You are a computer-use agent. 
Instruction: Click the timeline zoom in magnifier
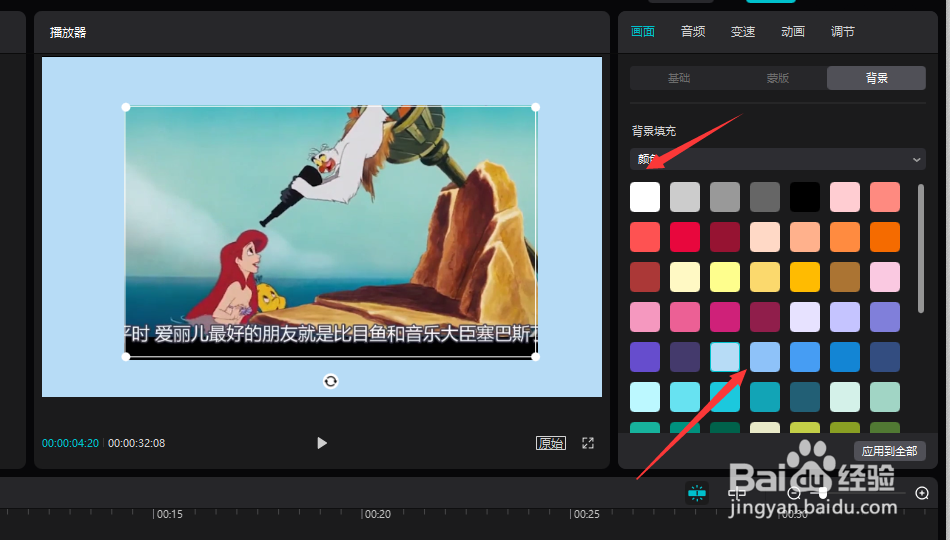click(922, 493)
